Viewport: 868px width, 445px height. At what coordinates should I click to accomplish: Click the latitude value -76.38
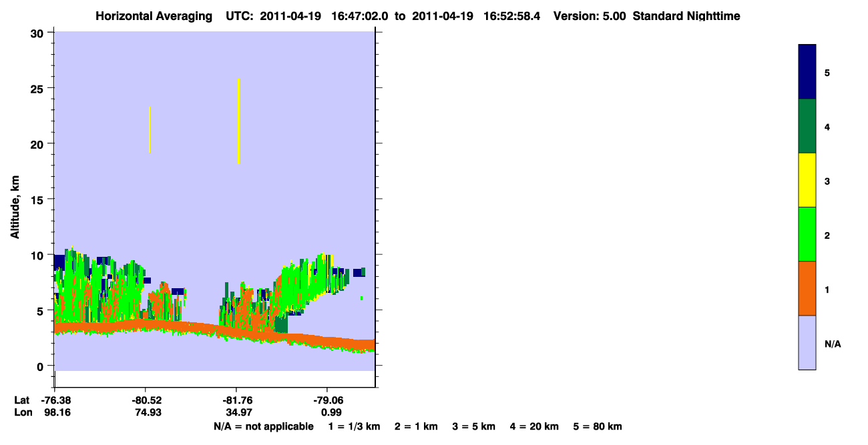56,400
